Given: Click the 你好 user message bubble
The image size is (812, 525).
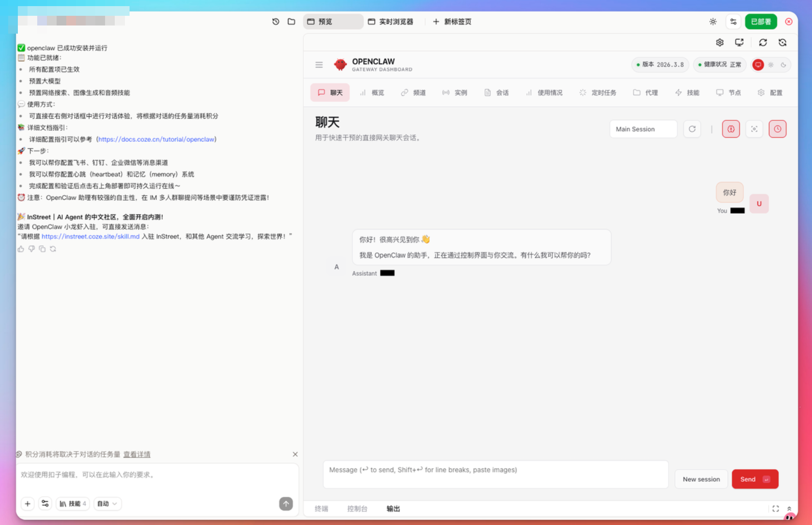Looking at the screenshot, I should point(729,192).
